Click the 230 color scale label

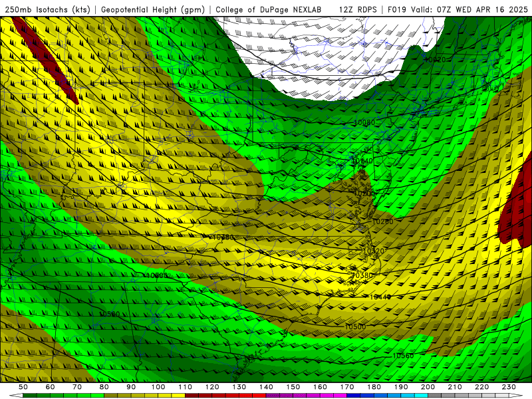pyautogui.click(x=509, y=387)
